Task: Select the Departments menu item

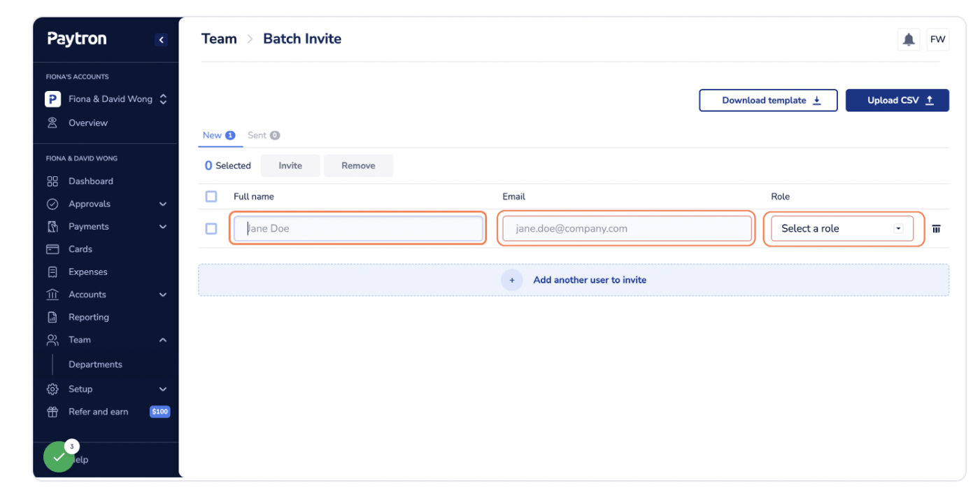Action: coord(95,365)
